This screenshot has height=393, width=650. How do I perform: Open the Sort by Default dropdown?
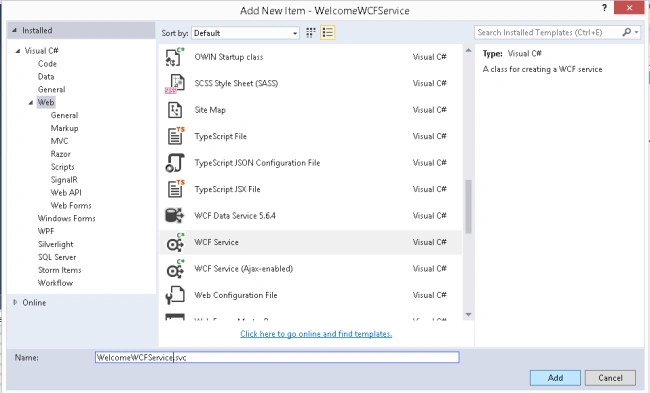(x=245, y=33)
